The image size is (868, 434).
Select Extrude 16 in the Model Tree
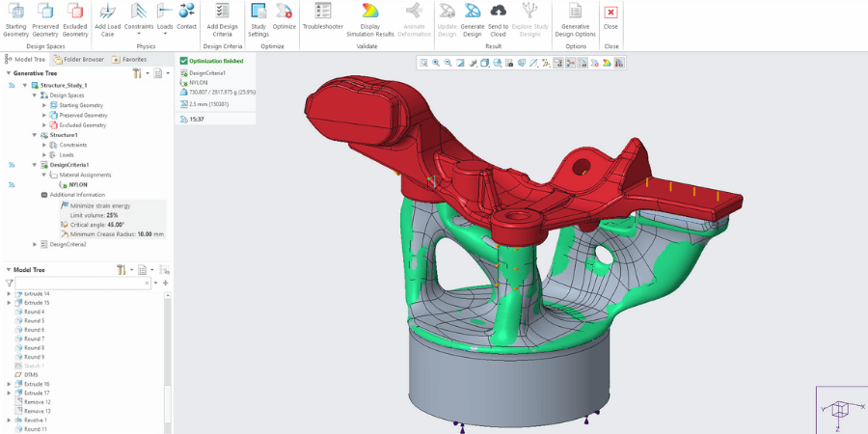tap(37, 384)
